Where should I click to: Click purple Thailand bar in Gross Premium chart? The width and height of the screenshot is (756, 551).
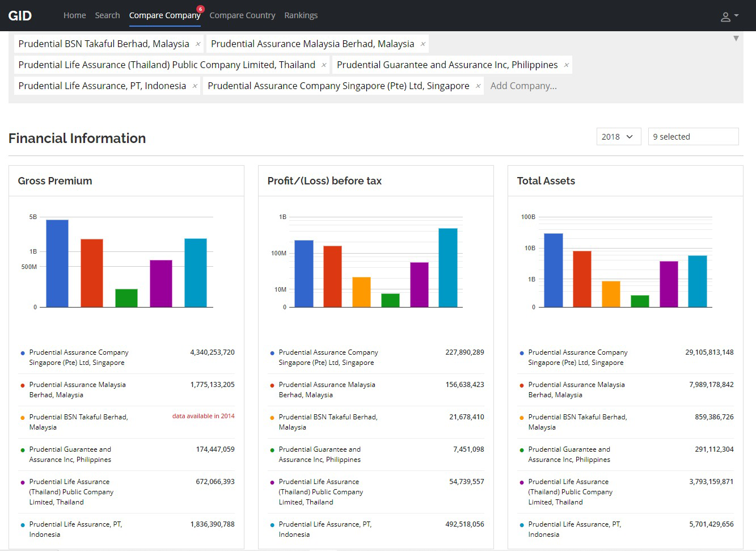(x=161, y=284)
